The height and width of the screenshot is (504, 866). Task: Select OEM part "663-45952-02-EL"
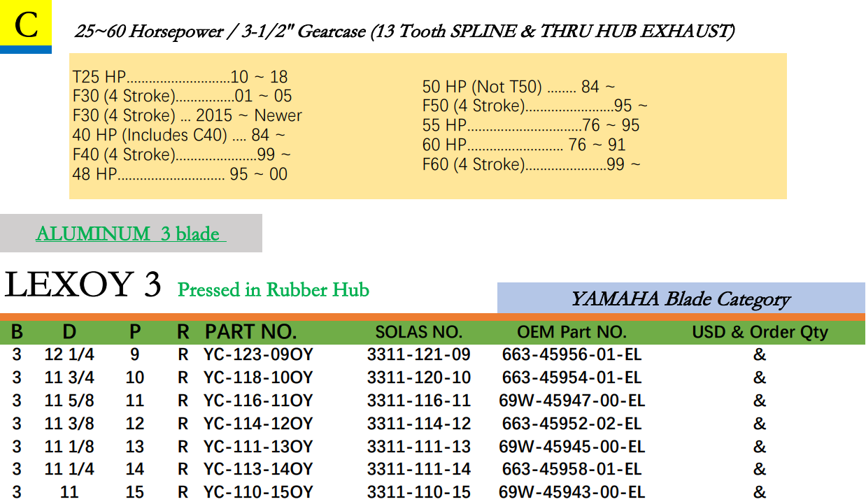[x=572, y=424]
